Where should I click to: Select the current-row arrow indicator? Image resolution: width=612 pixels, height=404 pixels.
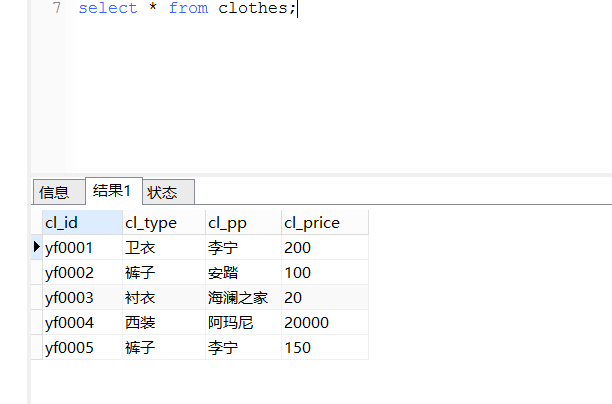click(x=37, y=247)
